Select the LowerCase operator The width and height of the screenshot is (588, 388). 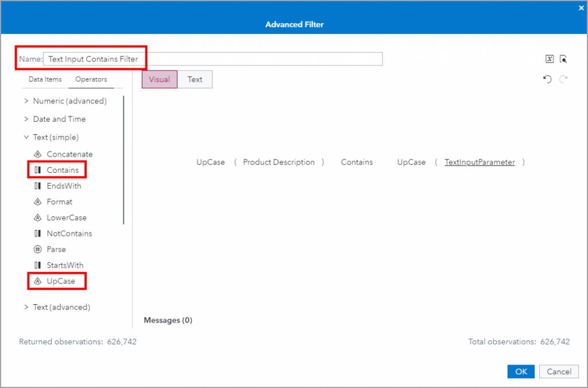pos(64,218)
